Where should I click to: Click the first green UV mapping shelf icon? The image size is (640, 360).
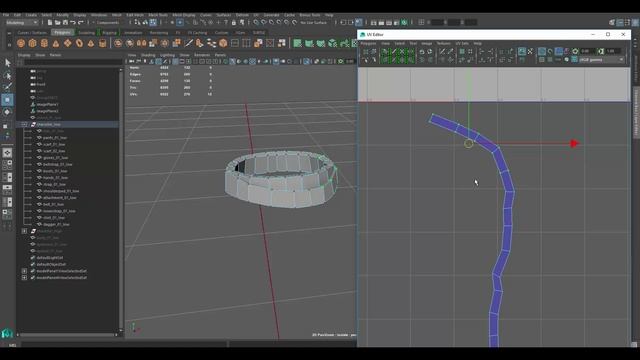[298, 43]
